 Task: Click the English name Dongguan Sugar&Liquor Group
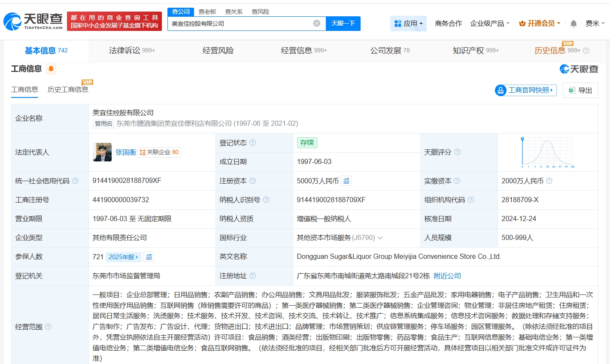point(399,257)
